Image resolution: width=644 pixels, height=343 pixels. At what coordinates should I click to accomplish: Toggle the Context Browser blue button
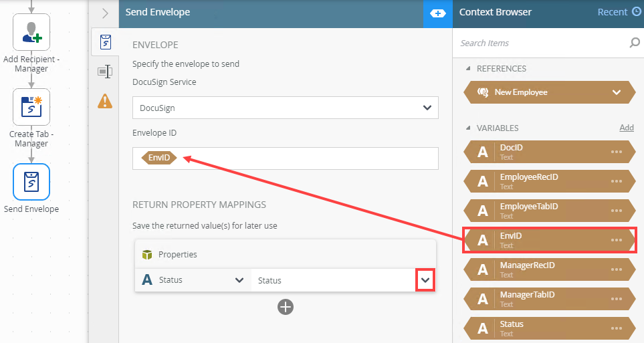pyautogui.click(x=438, y=13)
